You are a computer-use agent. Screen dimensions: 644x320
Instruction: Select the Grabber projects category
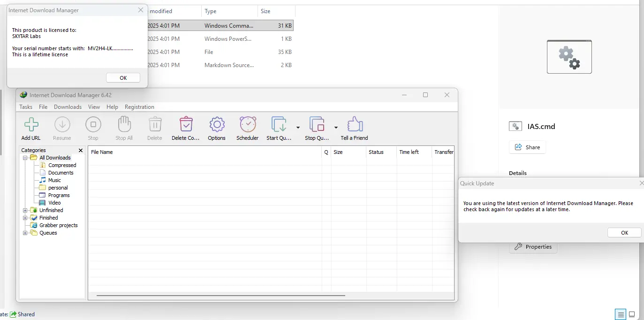tap(58, 225)
